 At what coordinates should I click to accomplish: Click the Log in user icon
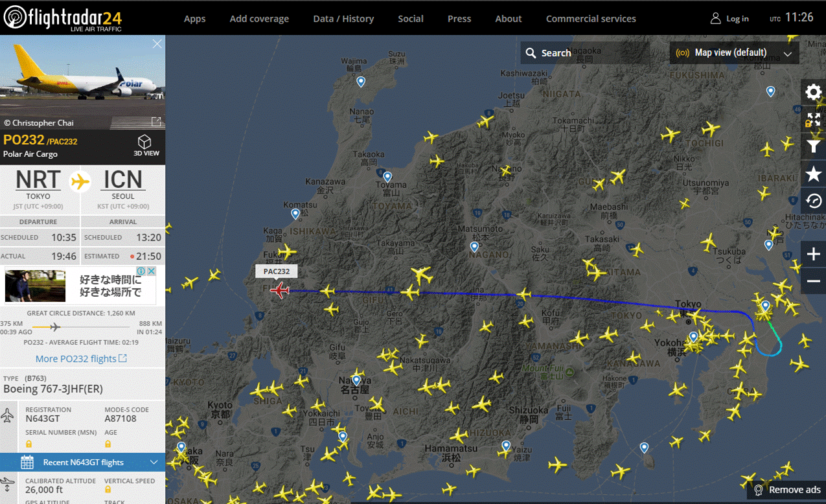click(715, 18)
